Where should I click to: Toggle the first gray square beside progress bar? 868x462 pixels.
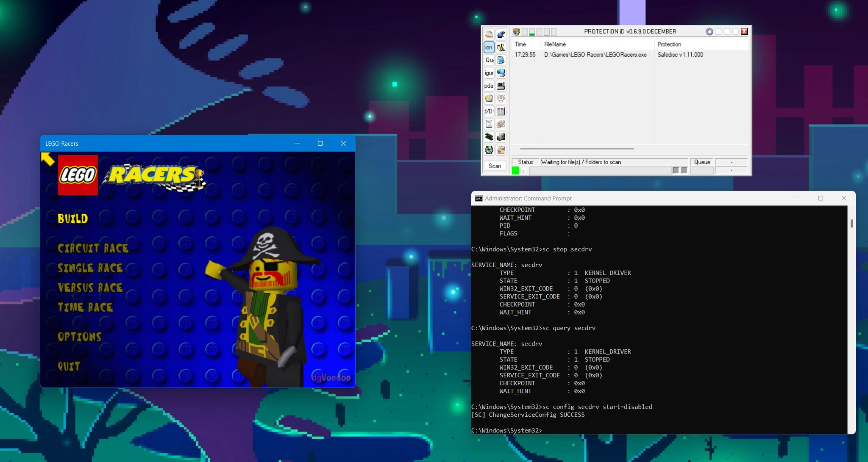[x=676, y=170]
